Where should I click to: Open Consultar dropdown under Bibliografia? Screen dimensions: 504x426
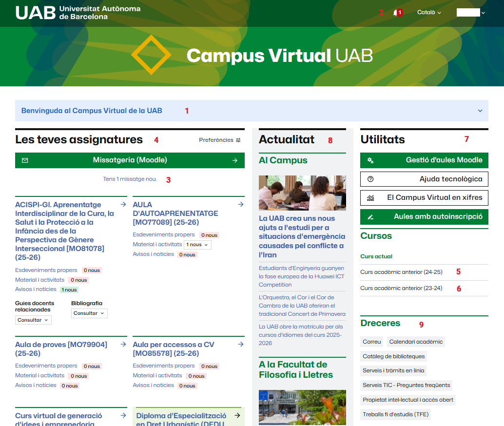[89, 313]
